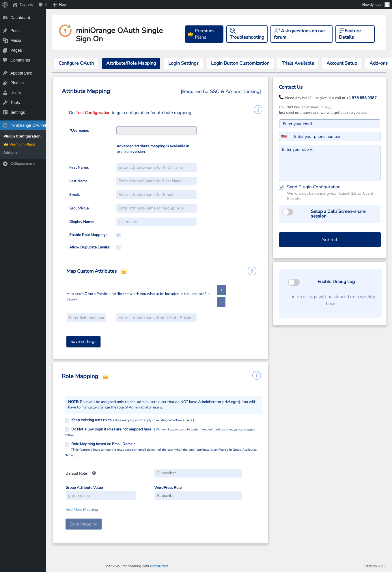Uncheck Send Plugin Configuration checkbox

[281, 187]
